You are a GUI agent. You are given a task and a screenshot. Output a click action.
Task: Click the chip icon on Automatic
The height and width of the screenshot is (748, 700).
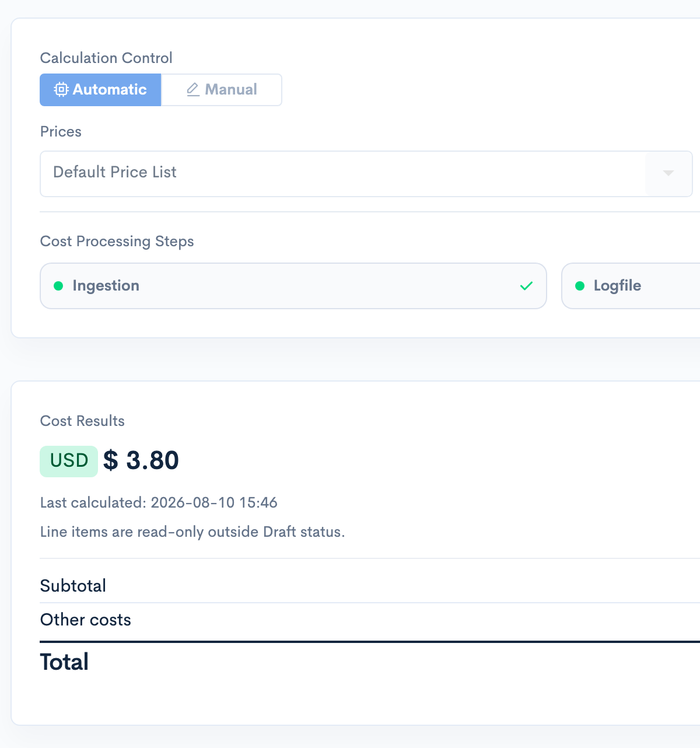pyautogui.click(x=61, y=90)
